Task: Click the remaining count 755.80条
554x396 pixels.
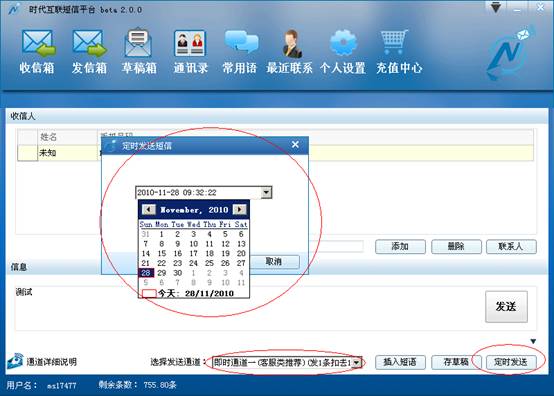Action: pyautogui.click(x=160, y=385)
